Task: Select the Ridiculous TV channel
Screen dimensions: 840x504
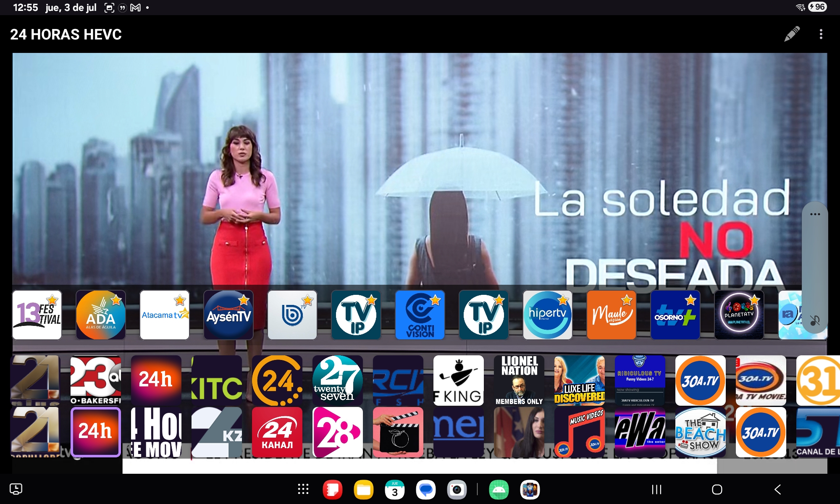Action: [x=640, y=381]
